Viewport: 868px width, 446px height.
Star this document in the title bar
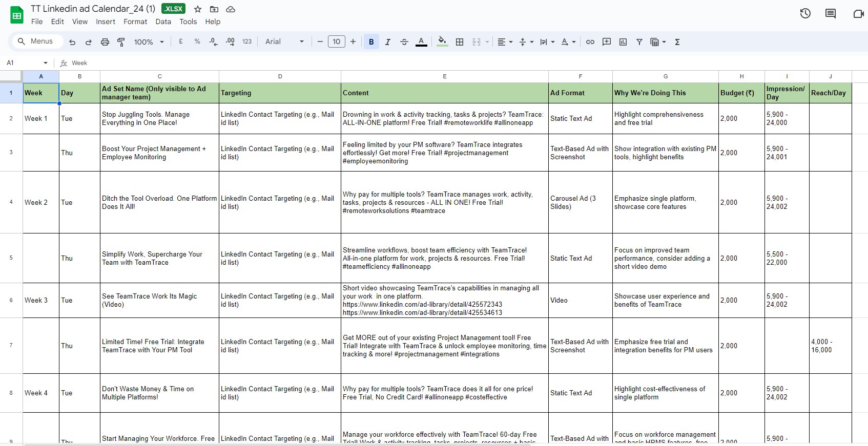(x=198, y=9)
